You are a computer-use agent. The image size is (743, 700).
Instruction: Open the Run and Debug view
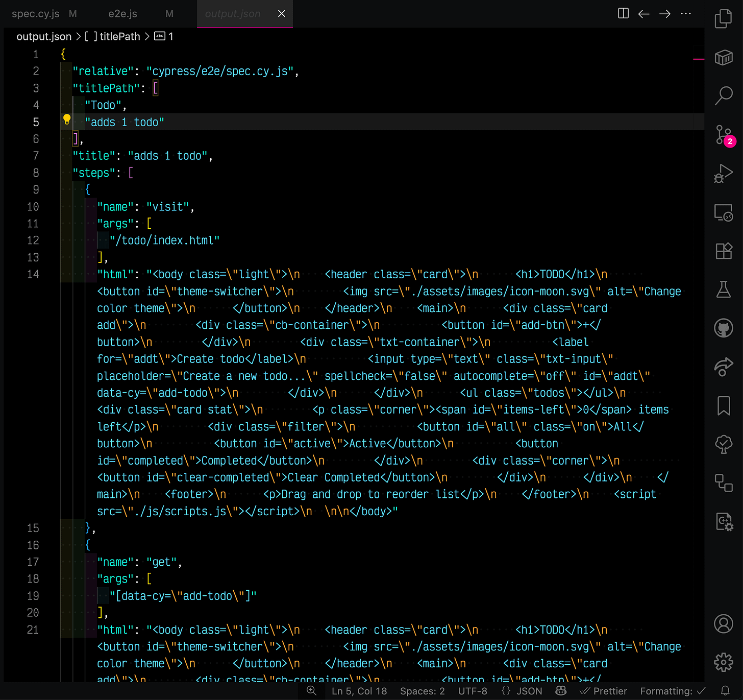pos(723,173)
